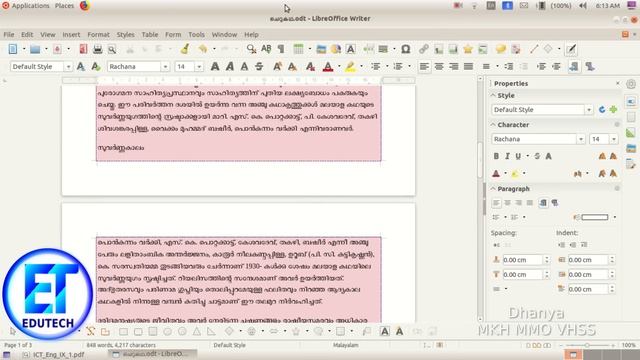Open sidebar font size 14 dropdown

coord(613,139)
